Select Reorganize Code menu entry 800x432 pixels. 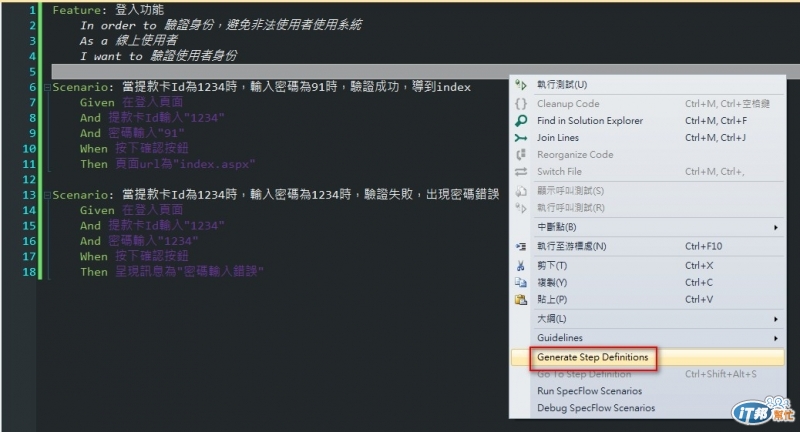(x=647, y=155)
